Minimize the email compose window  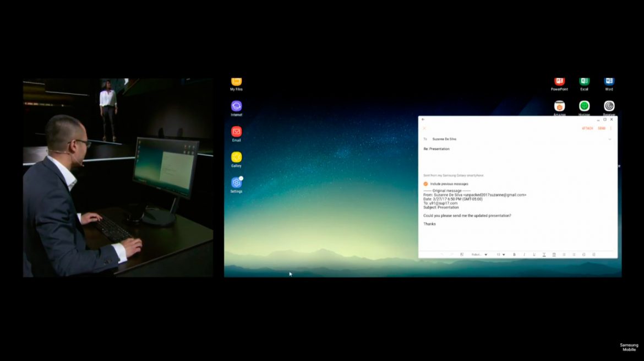click(598, 120)
